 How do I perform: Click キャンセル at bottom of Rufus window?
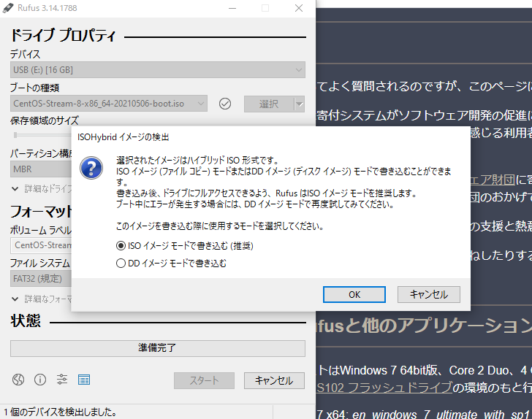pos(274,380)
